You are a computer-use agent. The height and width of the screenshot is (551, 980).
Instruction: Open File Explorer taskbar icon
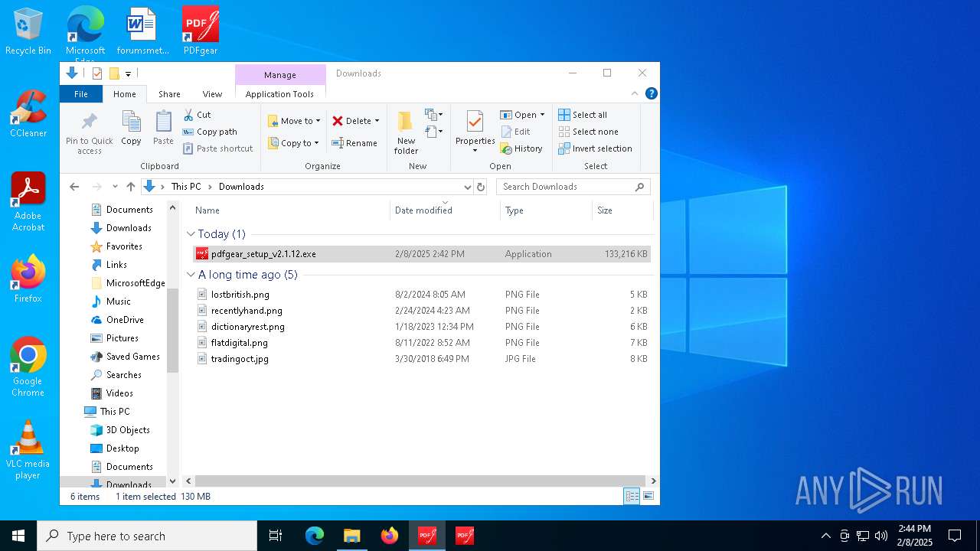pyautogui.click(x=352, y=536)
